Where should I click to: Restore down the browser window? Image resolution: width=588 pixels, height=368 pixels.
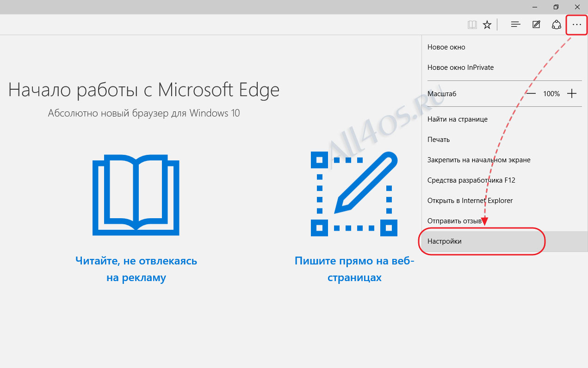(556, 7)
